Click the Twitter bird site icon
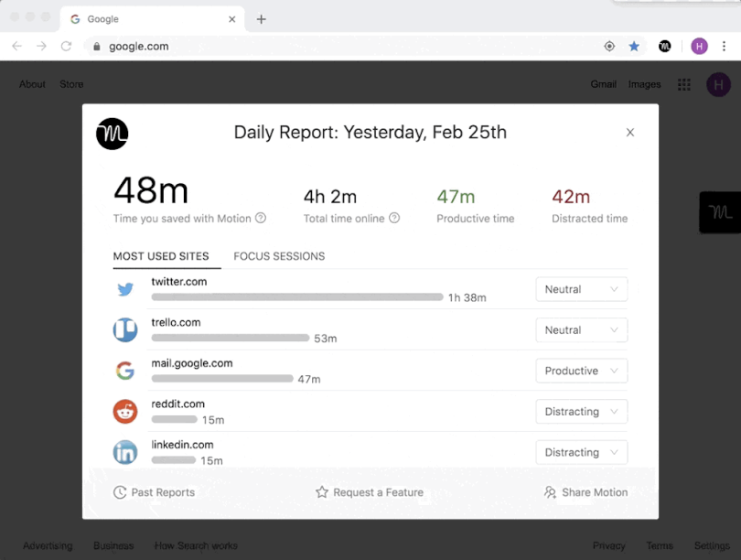741x560 pixels. tap(125, 290)
